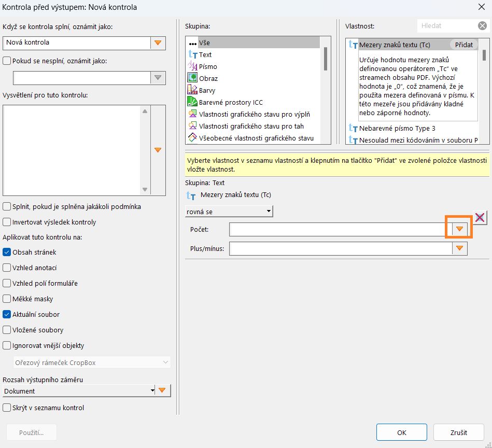Confirm with the OK button
The image size is (492, 448).
click(x=401, y=432)
